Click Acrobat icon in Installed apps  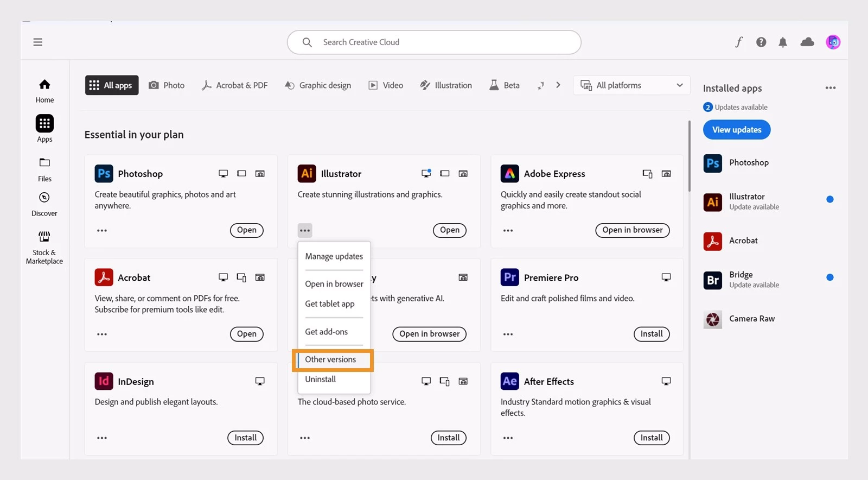[x=712, y=241]
